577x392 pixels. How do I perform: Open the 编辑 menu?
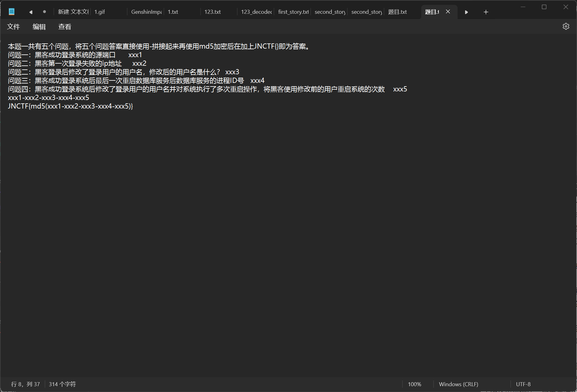click(39, 27)
